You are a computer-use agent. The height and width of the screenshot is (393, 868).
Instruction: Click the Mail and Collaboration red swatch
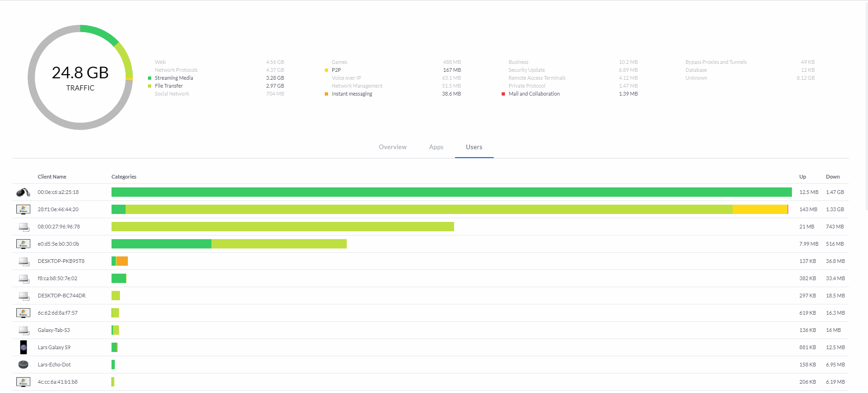coord(503,94)
